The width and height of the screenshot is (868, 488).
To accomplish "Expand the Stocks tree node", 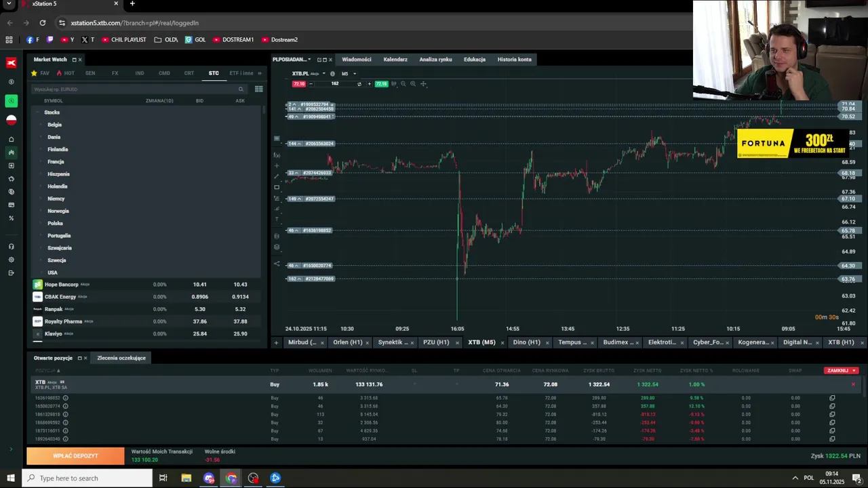I will (x=38, y=113).
